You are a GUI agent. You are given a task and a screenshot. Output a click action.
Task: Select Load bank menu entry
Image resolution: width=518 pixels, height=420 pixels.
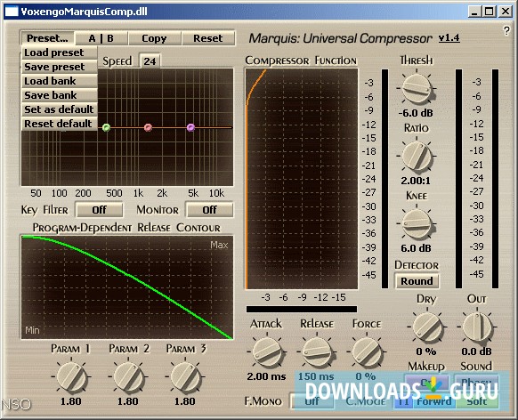click(60, 81)
